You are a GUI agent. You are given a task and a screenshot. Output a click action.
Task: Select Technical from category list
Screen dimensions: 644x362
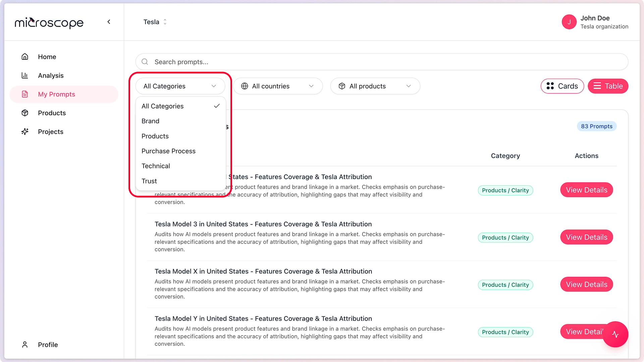pyautogui.click(x=156, y=166)
